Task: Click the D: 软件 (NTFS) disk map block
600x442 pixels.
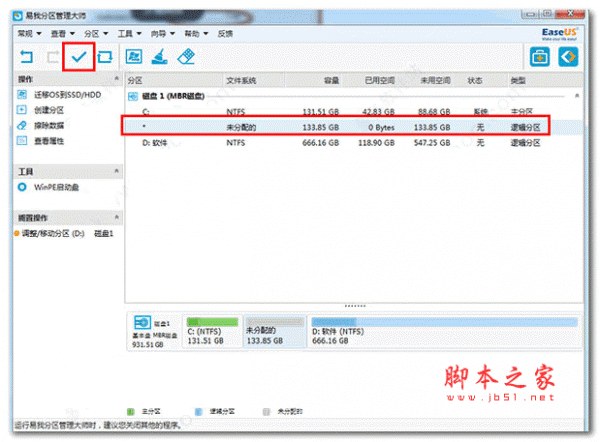Action: tap(444, 331)
